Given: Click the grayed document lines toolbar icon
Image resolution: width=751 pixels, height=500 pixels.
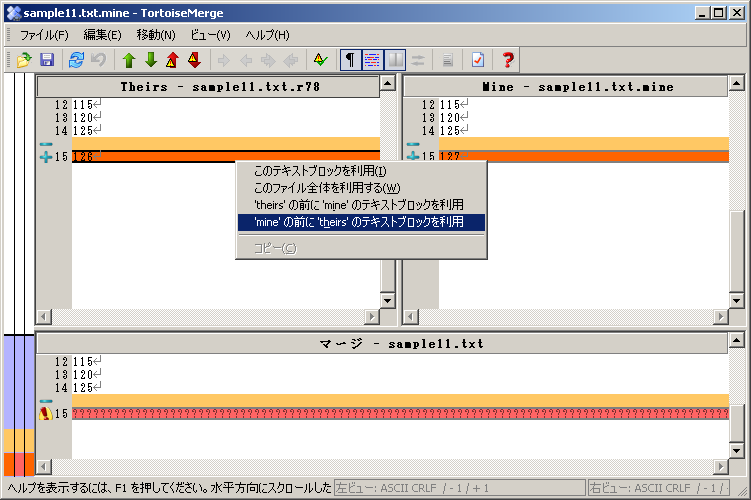Looking at the screenshot, I should (x=447, y=60).
